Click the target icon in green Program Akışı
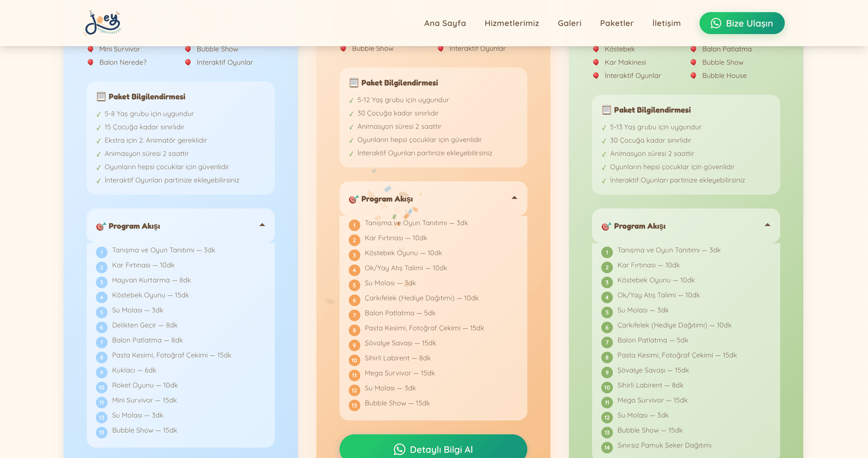The width and height of the screenshot is (868, 458). pos(606,226)
